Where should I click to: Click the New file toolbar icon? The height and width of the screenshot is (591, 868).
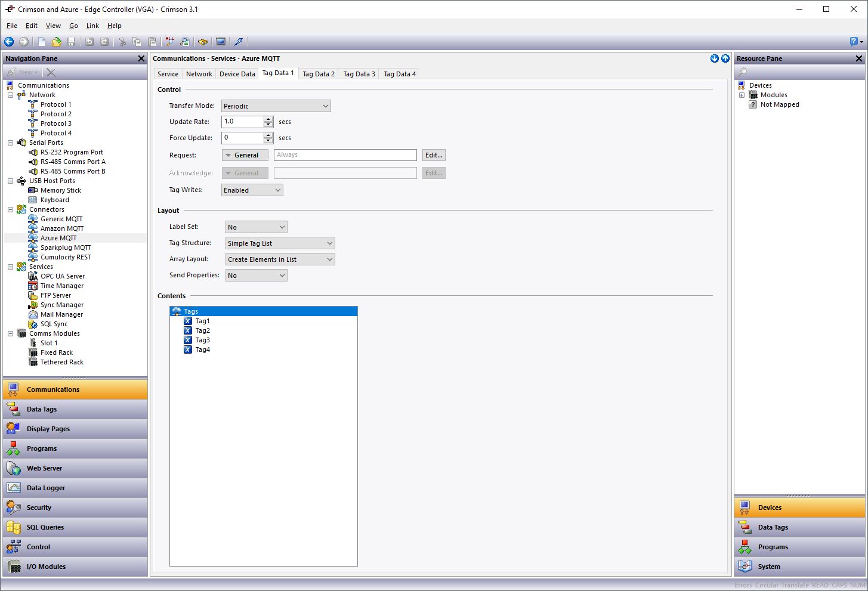42,42
